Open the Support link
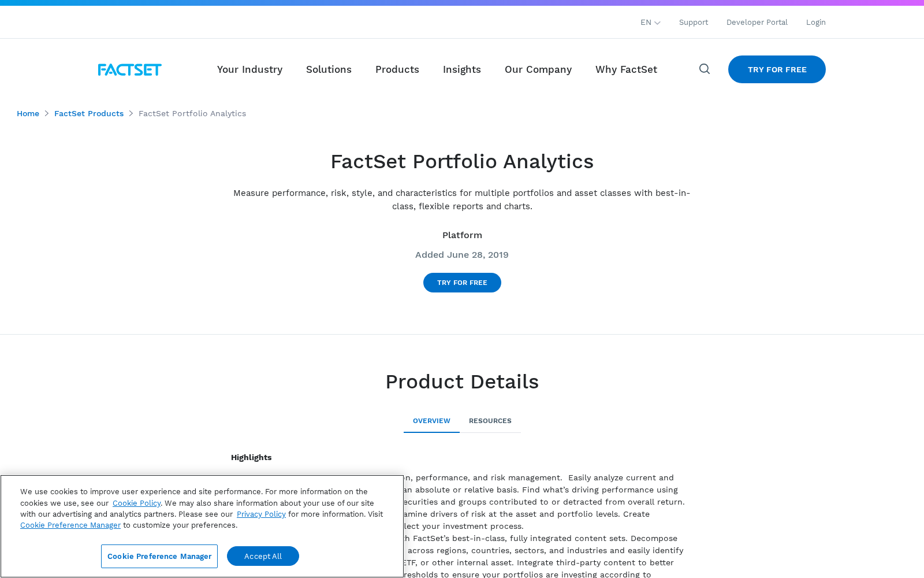This screenshot has width=924, height=578. [x=694, y=23]
